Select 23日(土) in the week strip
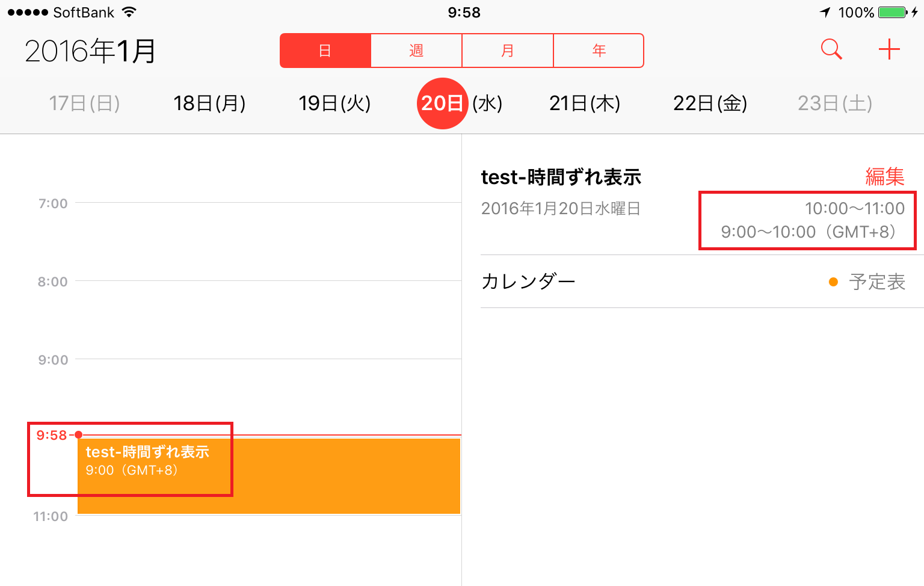 point(835,103)
